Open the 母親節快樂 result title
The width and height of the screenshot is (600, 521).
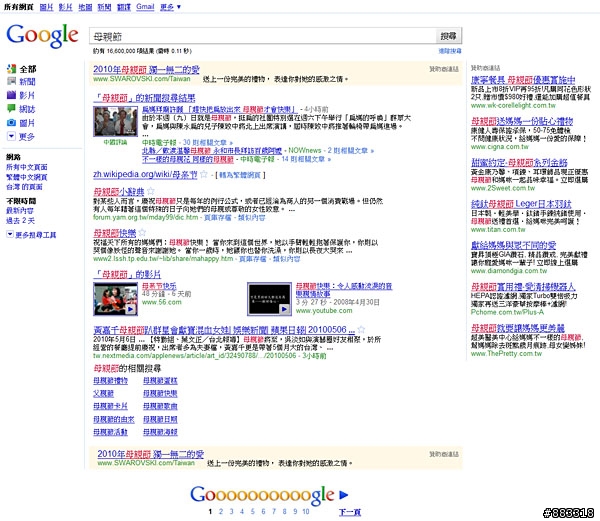click(x=115, y=233)
